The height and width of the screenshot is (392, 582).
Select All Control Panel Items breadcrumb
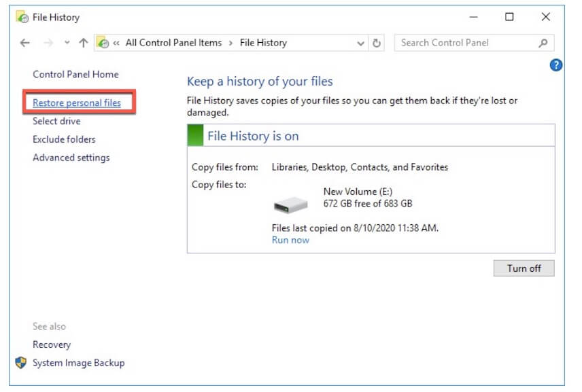[x=173, y=43]
